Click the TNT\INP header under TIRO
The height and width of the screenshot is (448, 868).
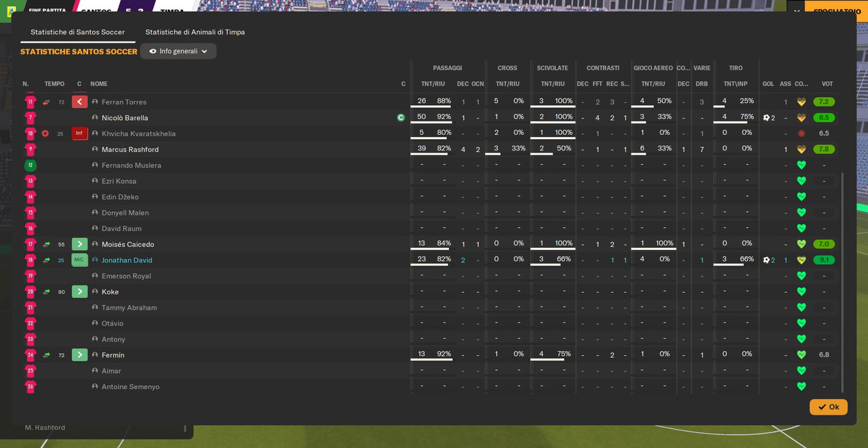tap(735, 84)
